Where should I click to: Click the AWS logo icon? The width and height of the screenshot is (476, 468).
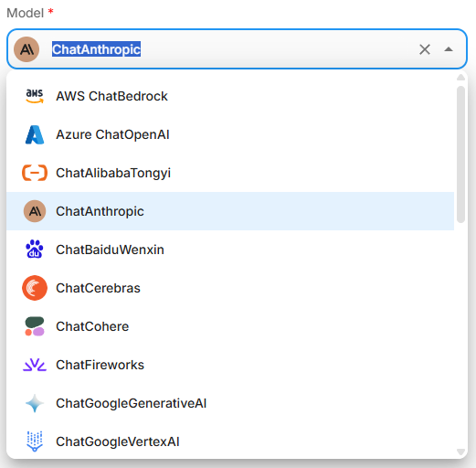(x=35, y=96)
